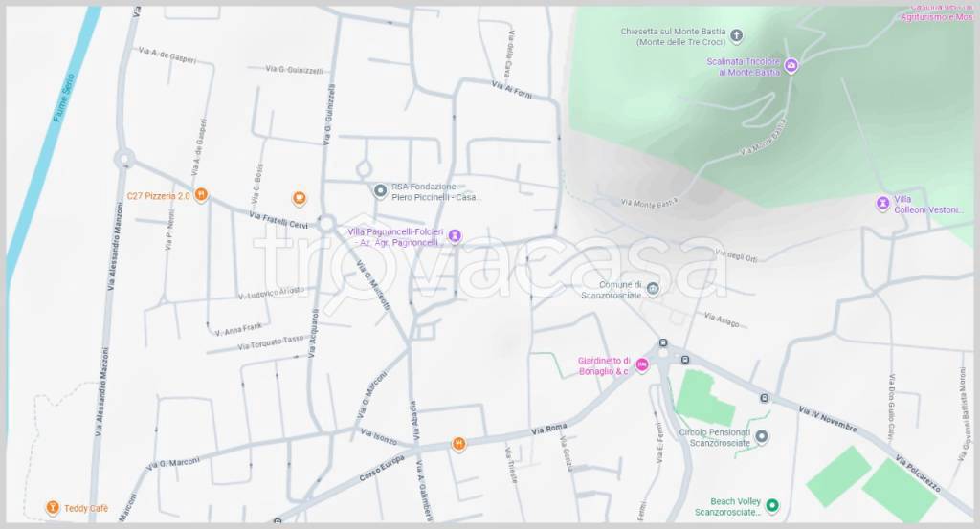Viewport: 980px width, 529px height.
Task: Open the RSA Fondazione Piero Piccinelli marker
Action: click(380, 191)
